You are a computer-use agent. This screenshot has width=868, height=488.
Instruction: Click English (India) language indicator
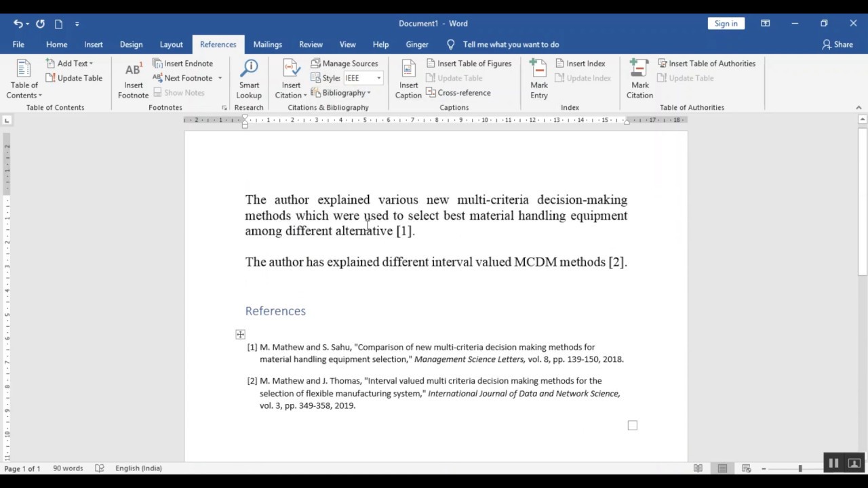tap(138, 468)
